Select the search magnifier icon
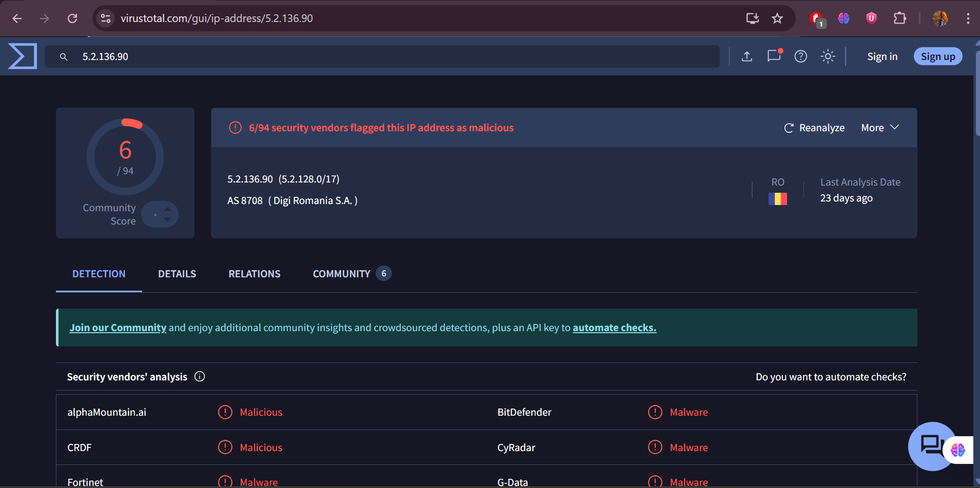 64,56
